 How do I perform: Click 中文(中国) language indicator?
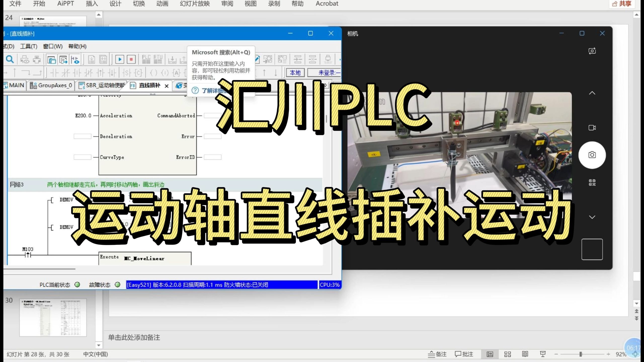[x=96, y=354]
